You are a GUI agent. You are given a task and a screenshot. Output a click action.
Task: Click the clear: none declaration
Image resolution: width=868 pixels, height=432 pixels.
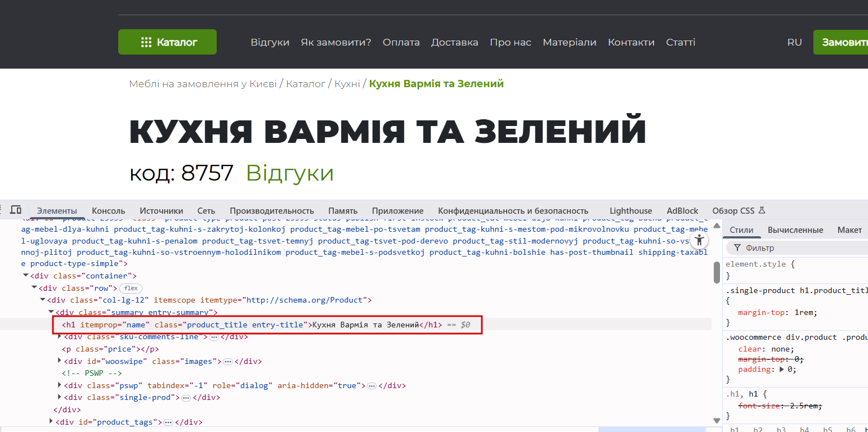(x=766, y=349)
